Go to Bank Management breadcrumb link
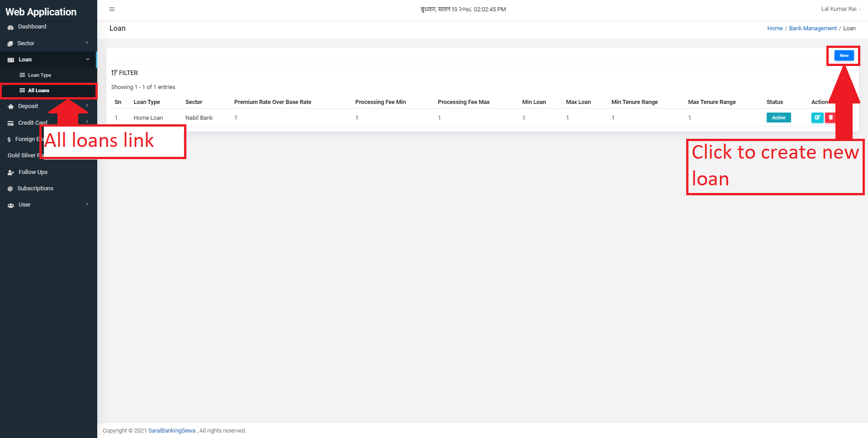This screenshot has width=868, height=438. coord(812,28)
